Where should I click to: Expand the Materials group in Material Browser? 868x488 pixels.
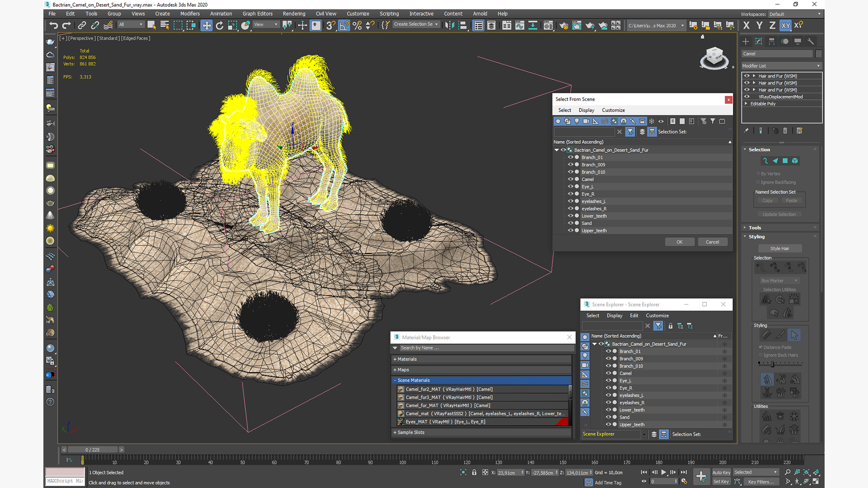(407, 359)
